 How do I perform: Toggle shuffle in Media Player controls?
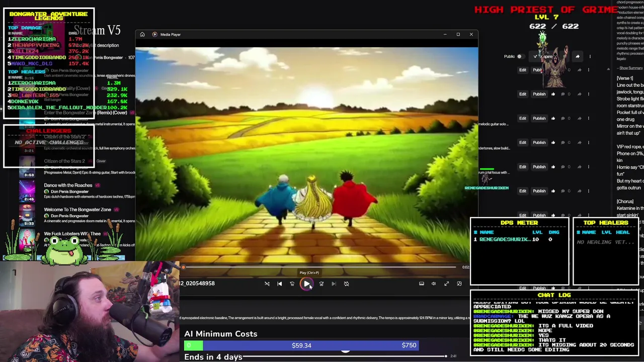click(267, 284)
